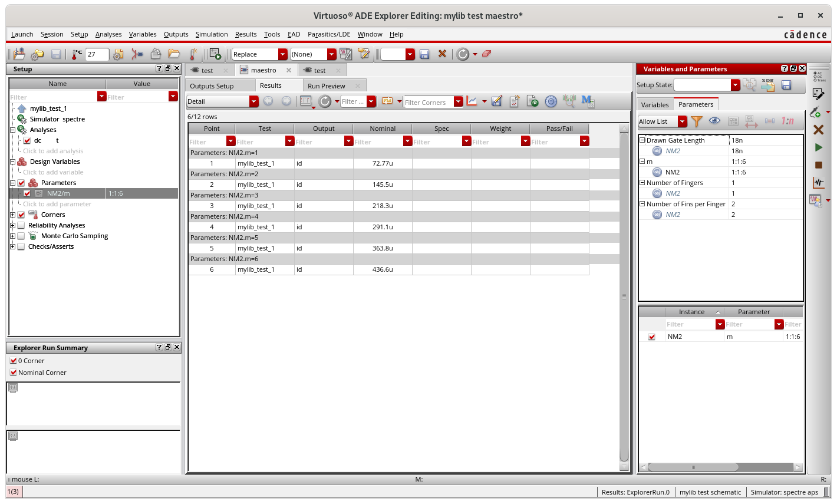Image resolution: width=837 pixels, height=504 pixels.
Task: Click the brown X delete icon on right sidebar
Action: pos(818,129)
